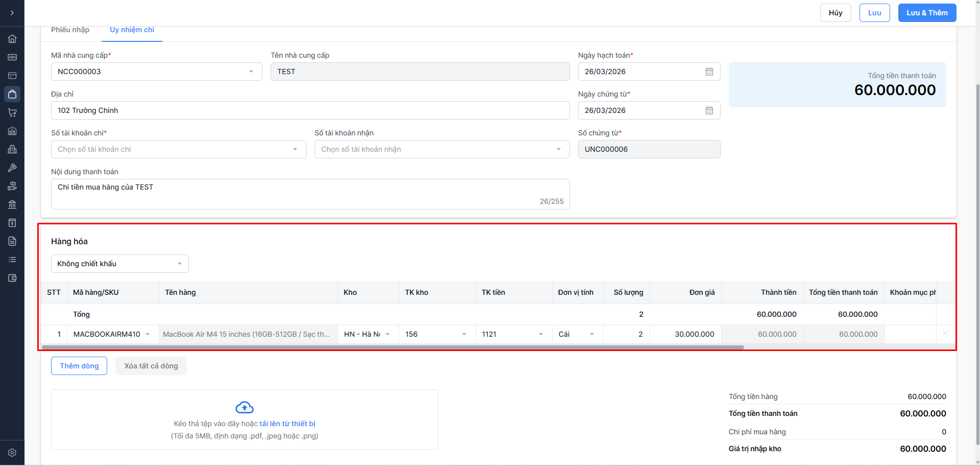
Task: Open the Mã nhà cung cấp dropdown
Action: (156, 72)
